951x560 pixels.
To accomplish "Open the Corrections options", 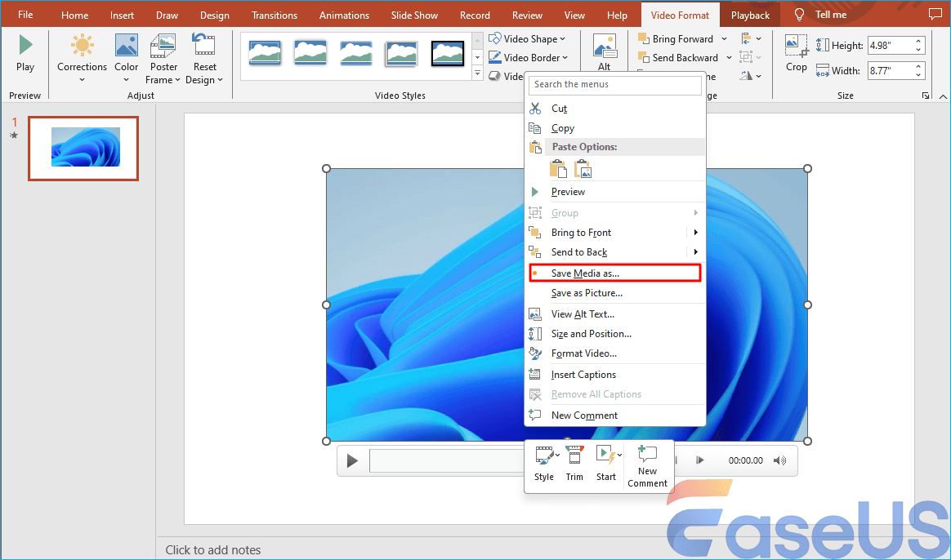I will pos(82,59).
